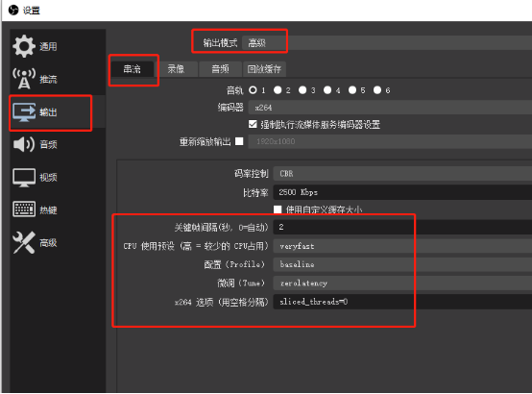The image size is (532, 394).
Task: Switch to the Audio (音频) tab
Action: point(220,69)
